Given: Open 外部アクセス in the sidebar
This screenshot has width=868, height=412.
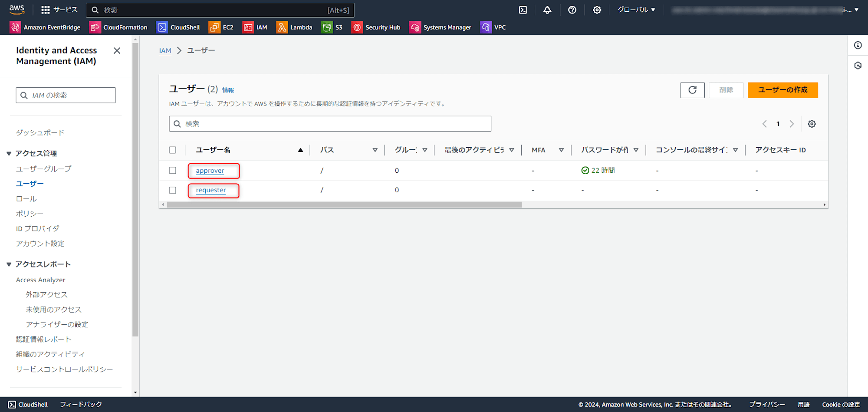Looking at the screenshot, I should click(47, 294).
